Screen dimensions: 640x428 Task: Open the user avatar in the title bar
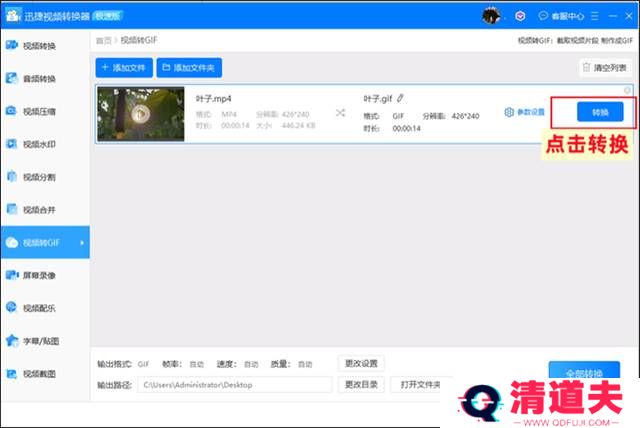491,16
